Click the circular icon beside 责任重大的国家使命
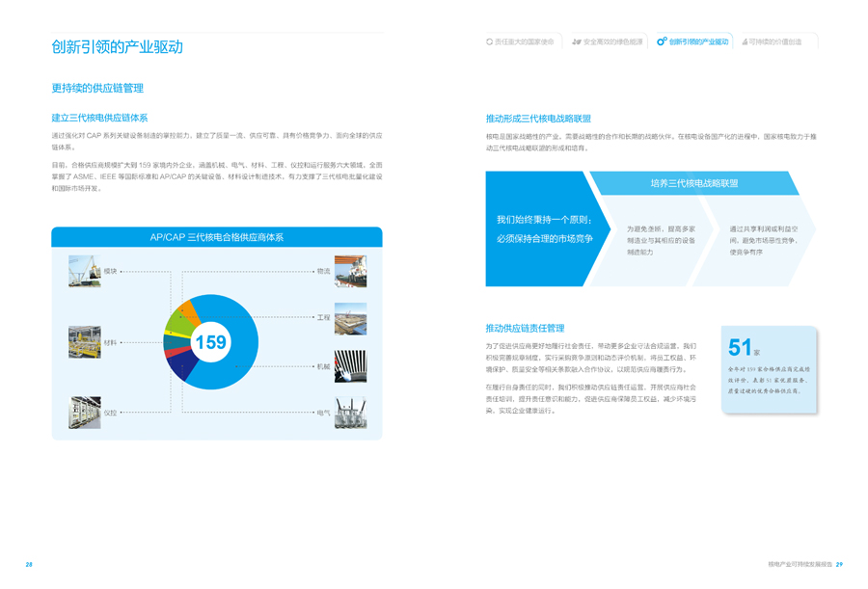The image size is (868, 589). 489,41
